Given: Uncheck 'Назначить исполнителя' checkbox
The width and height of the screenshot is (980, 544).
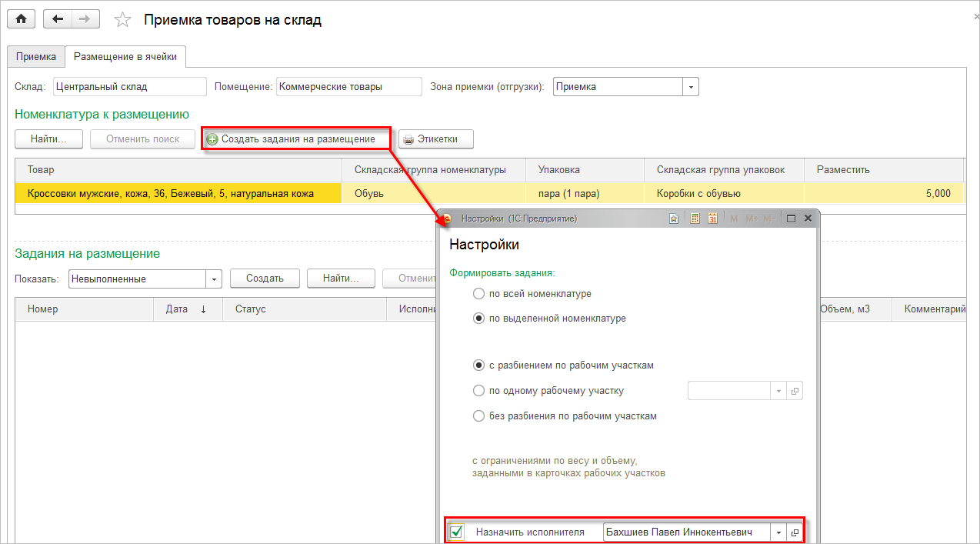Looking at the screenshot, I should tap(457, 532).
